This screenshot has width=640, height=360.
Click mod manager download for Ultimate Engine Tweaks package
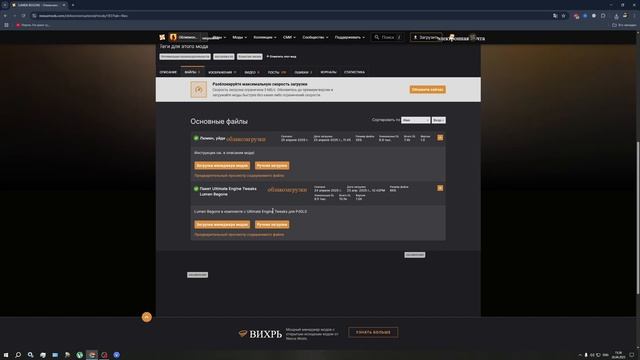222,224
